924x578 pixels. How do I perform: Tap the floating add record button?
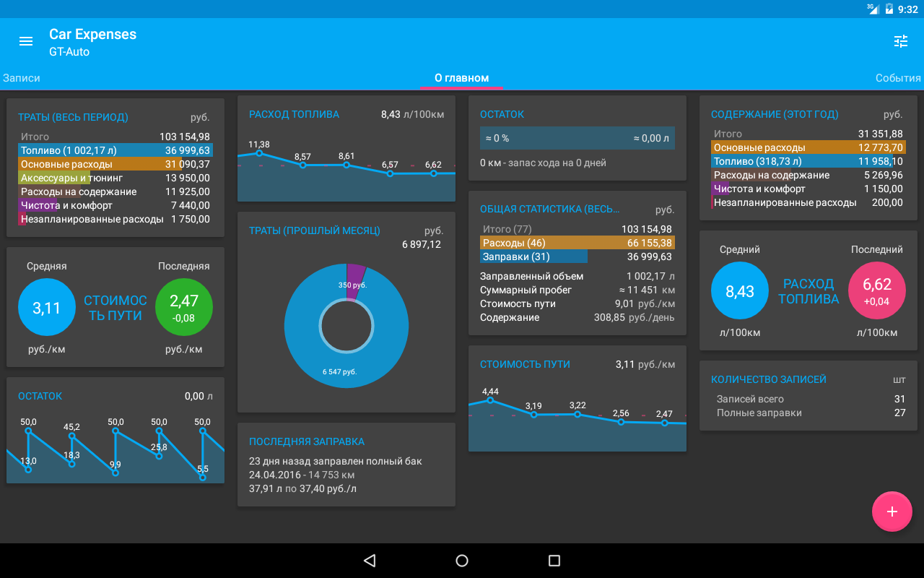(892, 512)
